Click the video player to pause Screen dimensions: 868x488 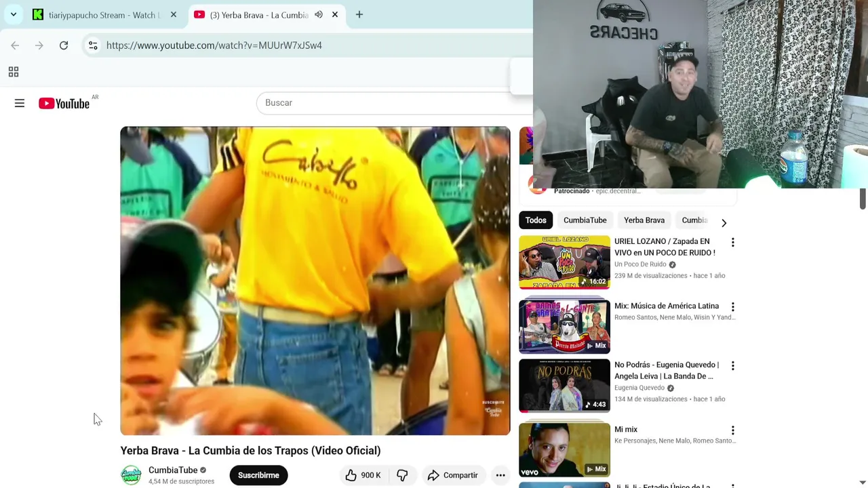(x=315, y=281)
